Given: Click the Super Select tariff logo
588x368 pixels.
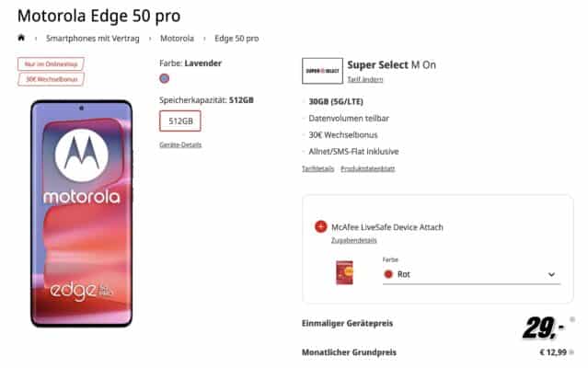Looking at the screenshot, I should click(322, 71).
